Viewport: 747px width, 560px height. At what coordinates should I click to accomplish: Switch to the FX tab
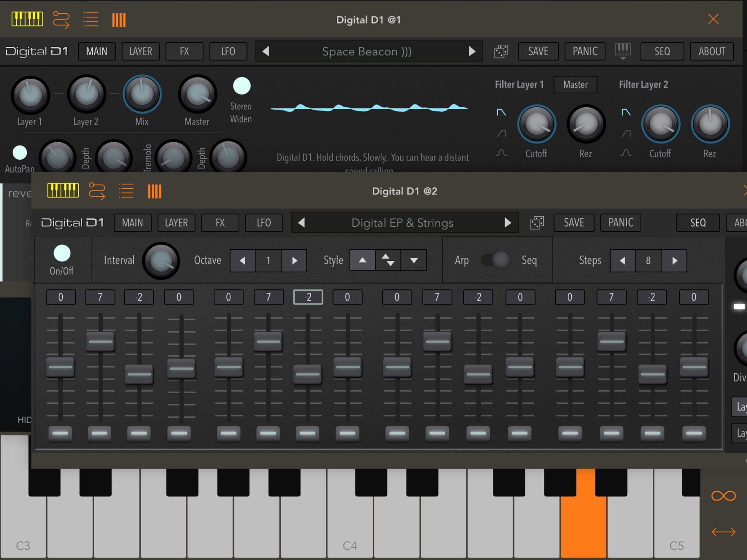184,51
